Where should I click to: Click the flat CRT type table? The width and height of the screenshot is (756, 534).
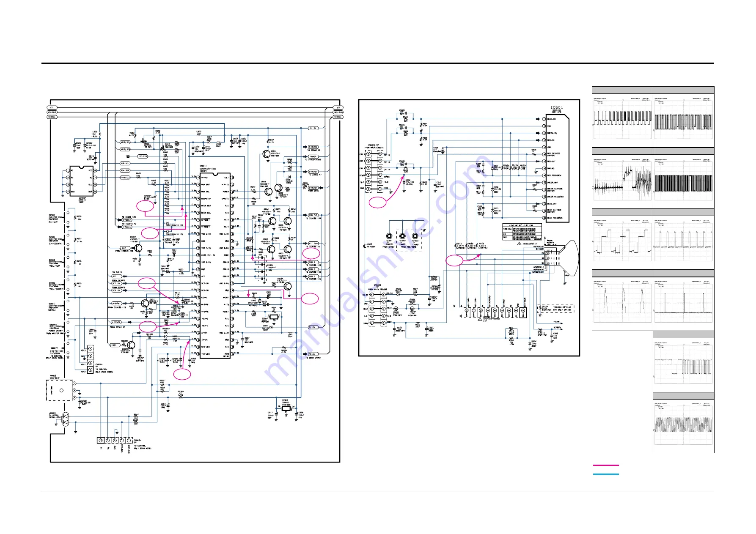tap(522, 232)
